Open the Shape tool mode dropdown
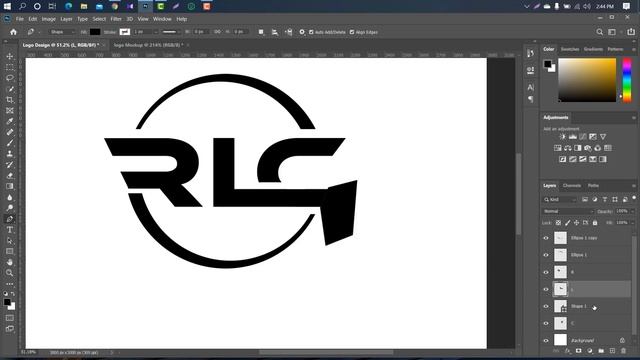Image resolution: width=640 pixels, height=360 pixels. (x=62, y=32)
